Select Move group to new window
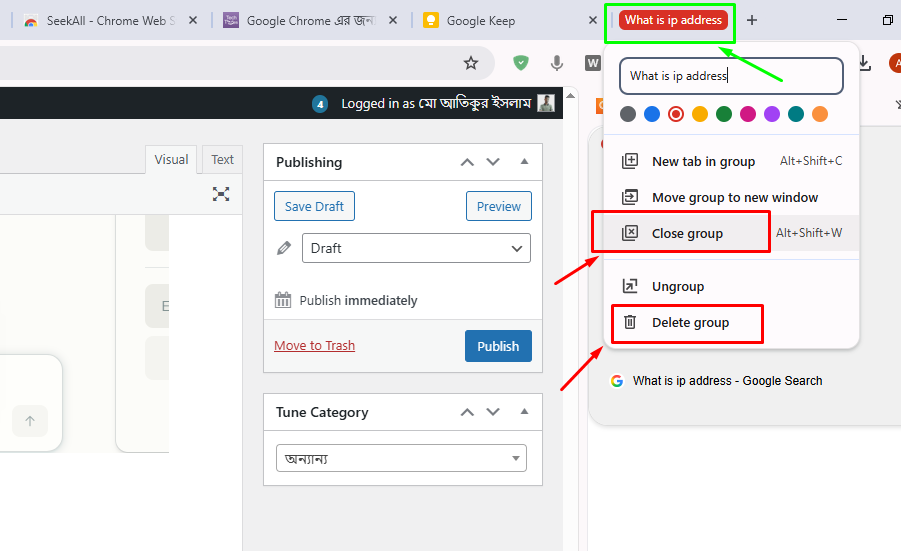The image size is (901, 551). 731,198
